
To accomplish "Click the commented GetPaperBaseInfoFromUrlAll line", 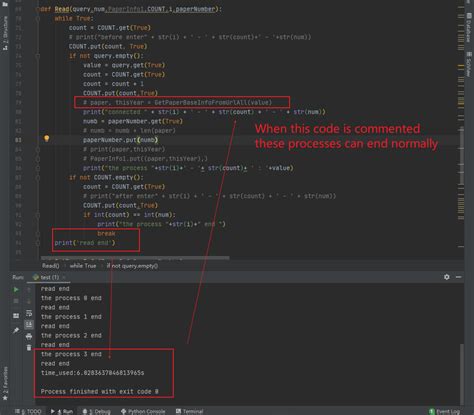I will (177, 102).
